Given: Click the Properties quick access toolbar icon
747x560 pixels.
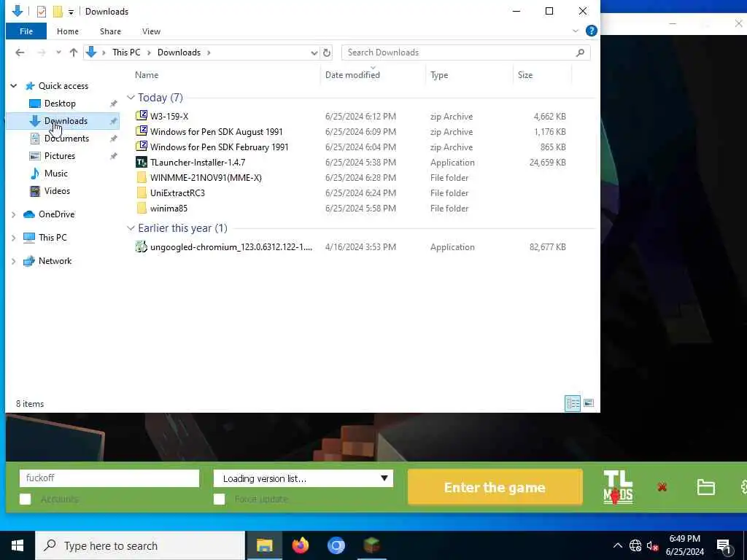Looking at the screenshot, I should point(42,12).
